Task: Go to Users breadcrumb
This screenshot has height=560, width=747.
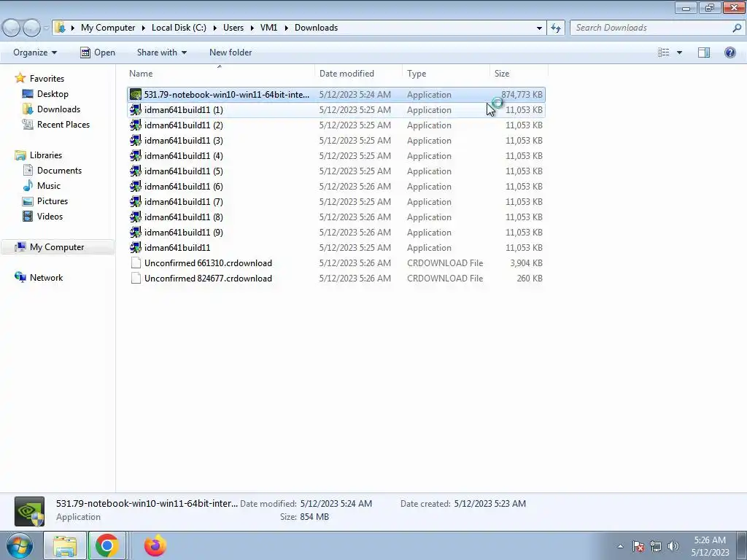Action: coord(233,28)
